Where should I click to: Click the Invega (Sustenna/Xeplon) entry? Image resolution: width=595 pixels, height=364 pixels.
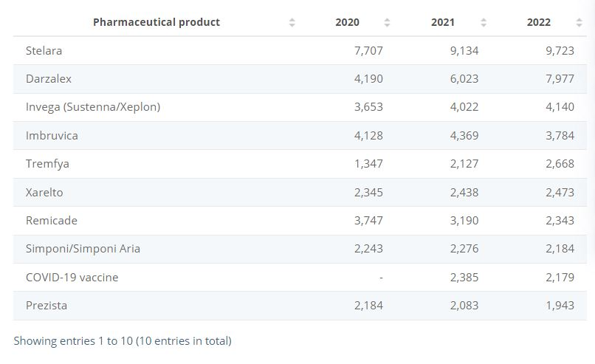tap(93, 107)
